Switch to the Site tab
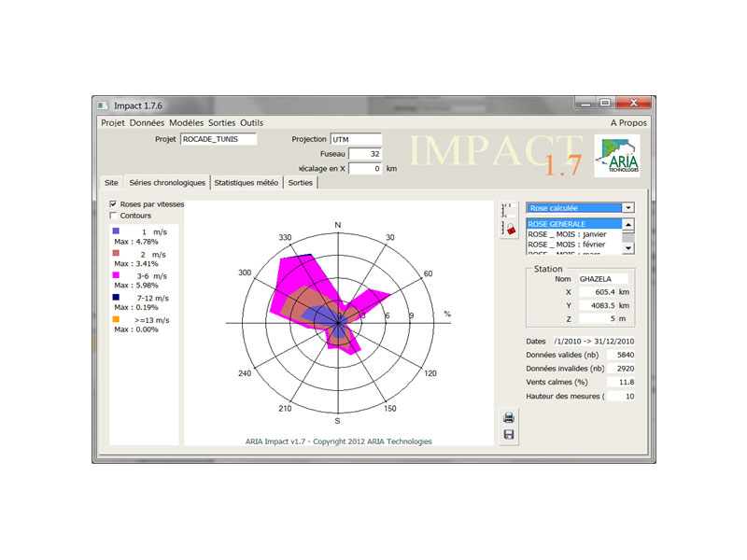 coord(111,182)
